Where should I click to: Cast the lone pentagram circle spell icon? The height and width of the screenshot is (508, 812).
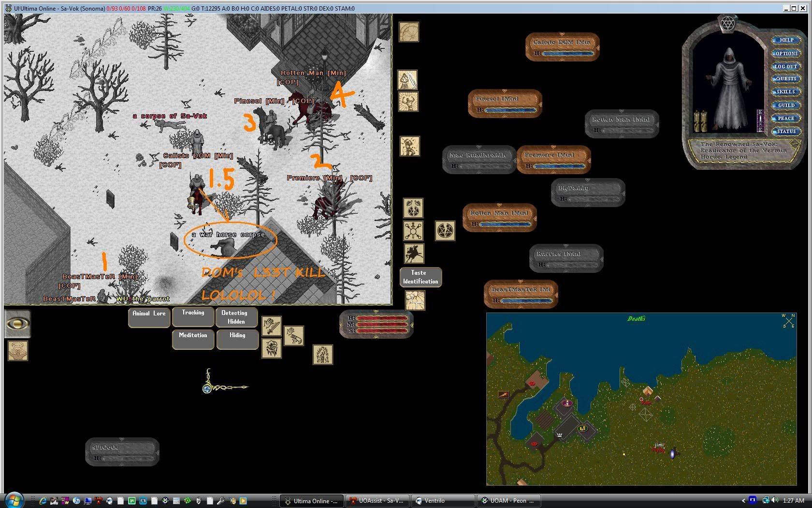[445, 231]
